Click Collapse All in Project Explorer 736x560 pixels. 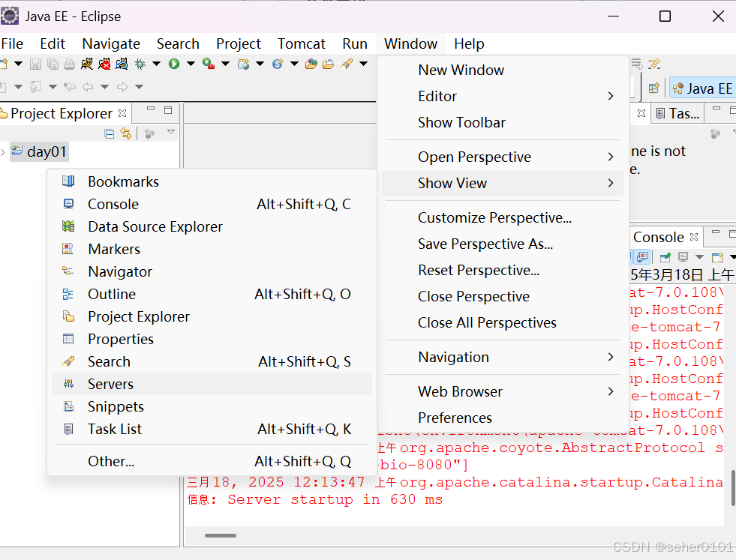(x=110, y=133)
